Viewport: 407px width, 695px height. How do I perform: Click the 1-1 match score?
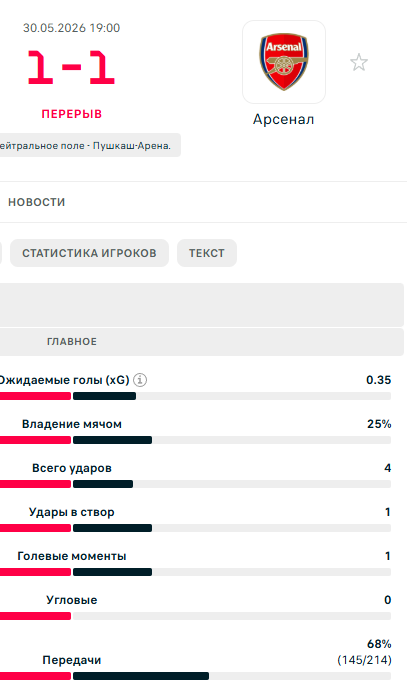(71, 67)
